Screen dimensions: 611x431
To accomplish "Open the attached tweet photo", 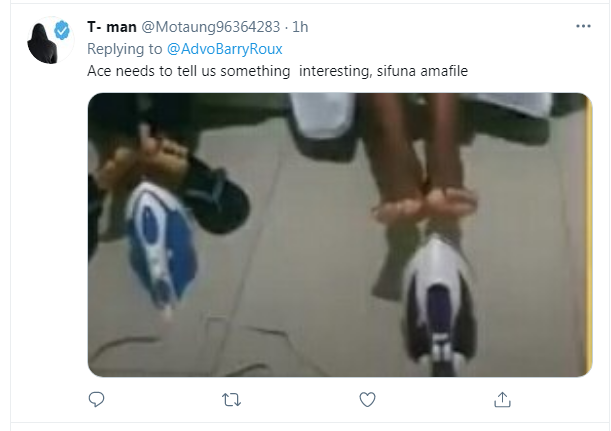I will pos(339,235).
